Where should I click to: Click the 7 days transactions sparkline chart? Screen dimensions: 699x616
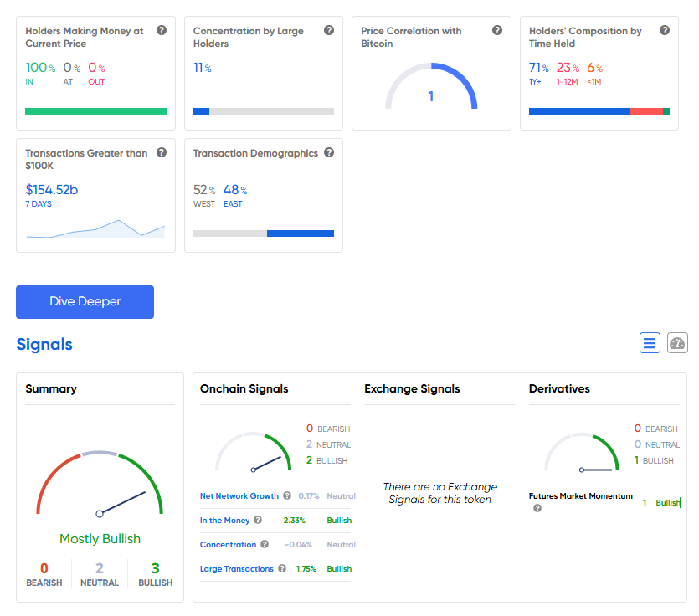pyautogui.click(x=95, y=228)
